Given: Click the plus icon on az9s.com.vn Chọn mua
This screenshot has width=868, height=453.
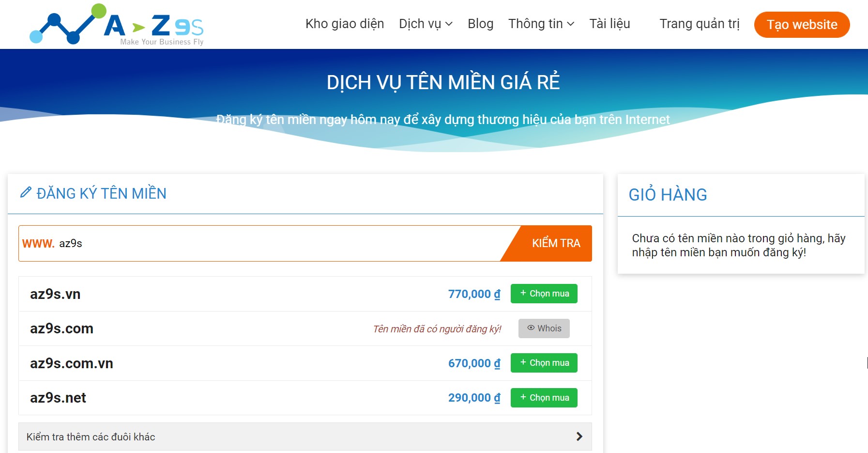Looking at the screenshot, I should point(522,362).
